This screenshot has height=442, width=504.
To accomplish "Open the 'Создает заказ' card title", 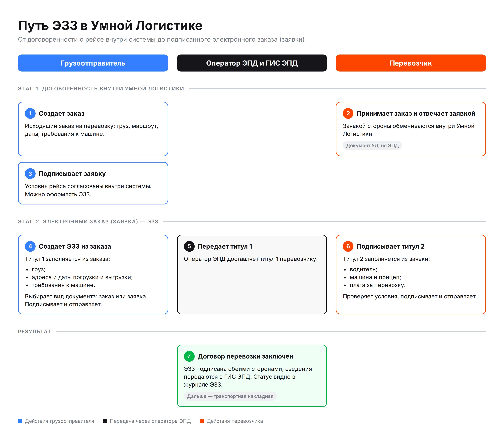I will [x=62, y=113].
